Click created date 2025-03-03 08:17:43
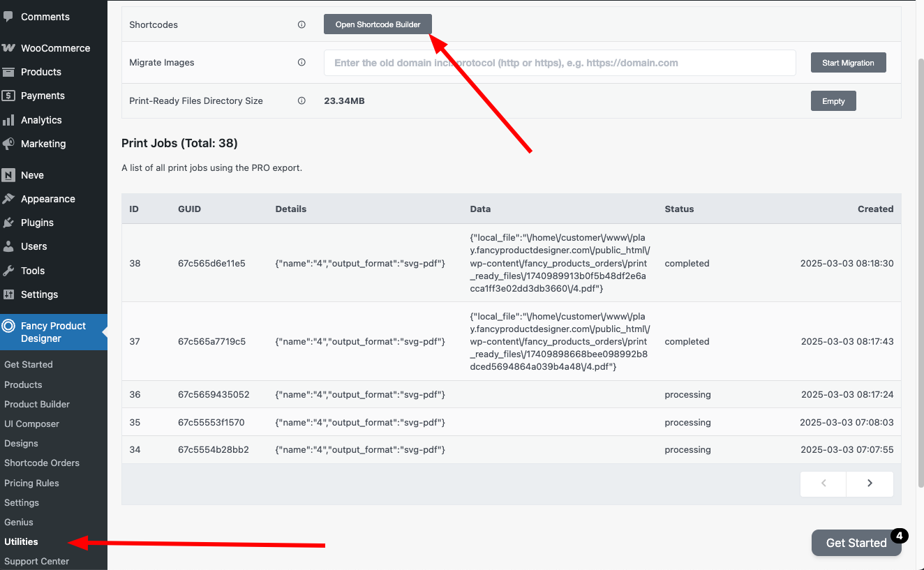Viewport: 924px width, 570px height. 847,341
